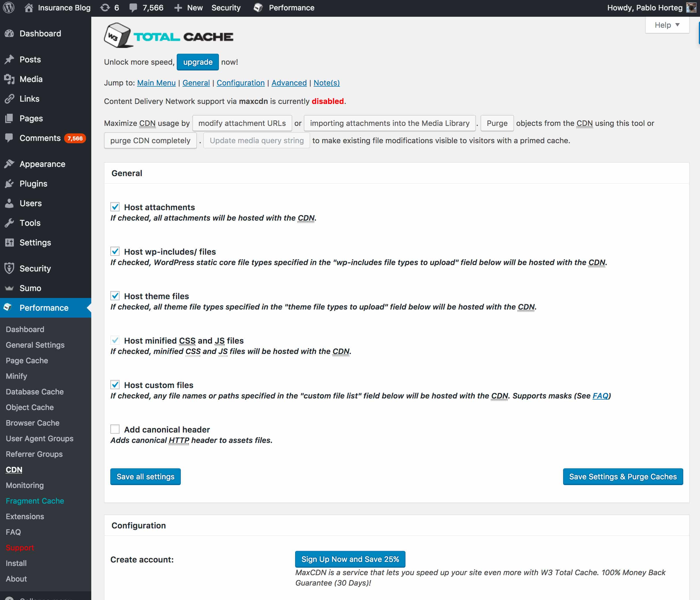700x600 pixels.
Task: Open Database Cache submenu item
Action: [x=35, y=392]
